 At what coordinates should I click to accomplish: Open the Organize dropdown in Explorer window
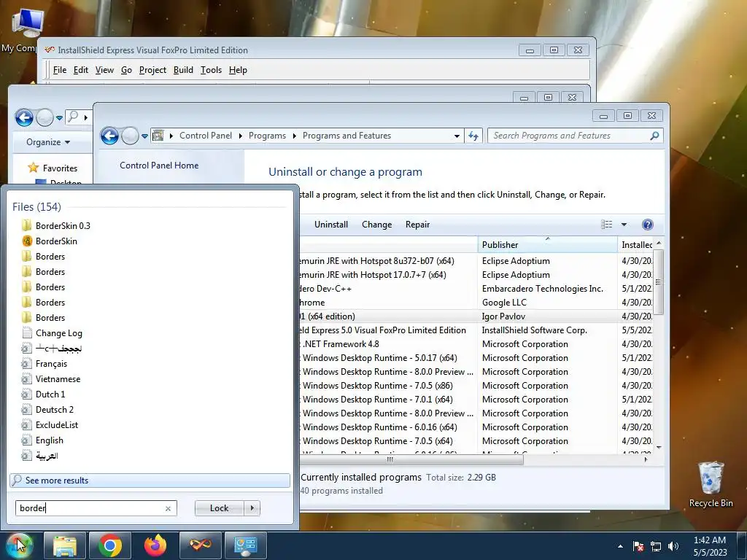[x=48, y=142]
